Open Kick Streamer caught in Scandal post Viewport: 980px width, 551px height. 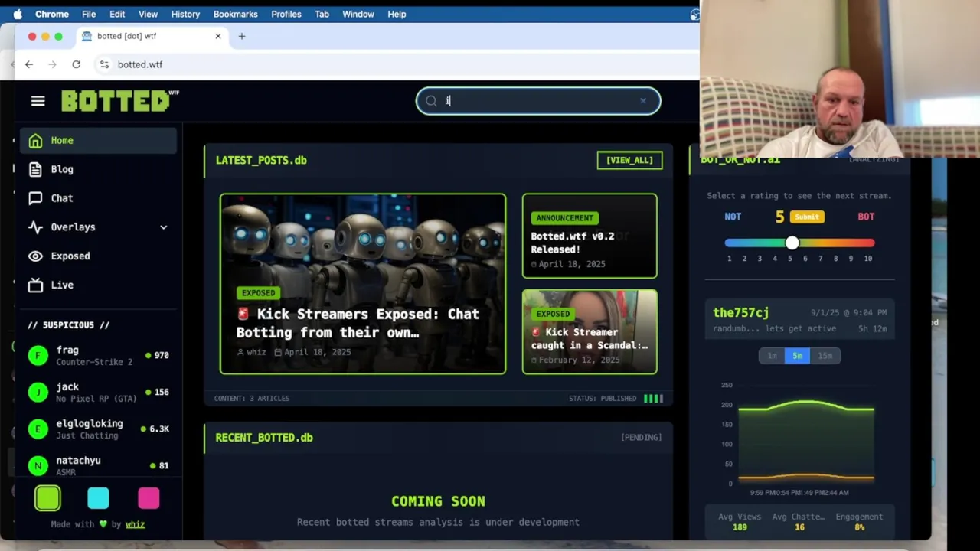(x=590, y=331)
